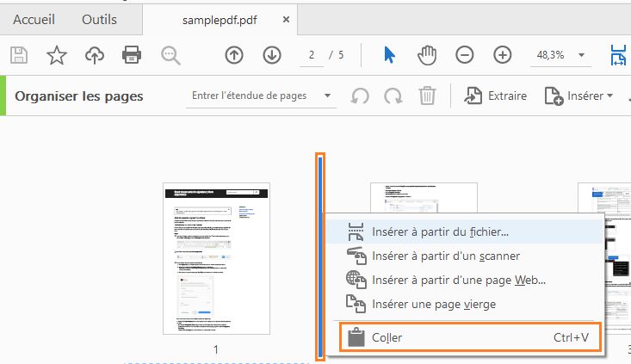This screenshot has height=364, width=631.
Task: Click the total page count 5
Action: (341, 55)
